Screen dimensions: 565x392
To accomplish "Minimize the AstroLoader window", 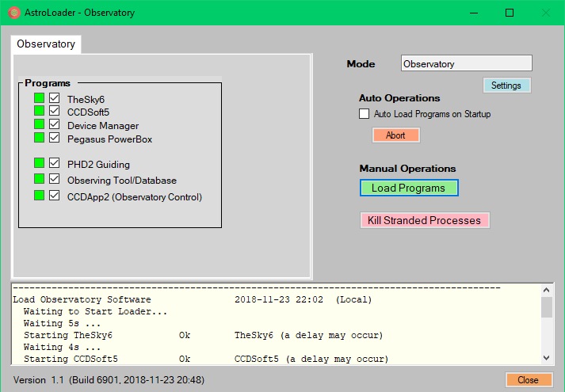I will 474,13.
